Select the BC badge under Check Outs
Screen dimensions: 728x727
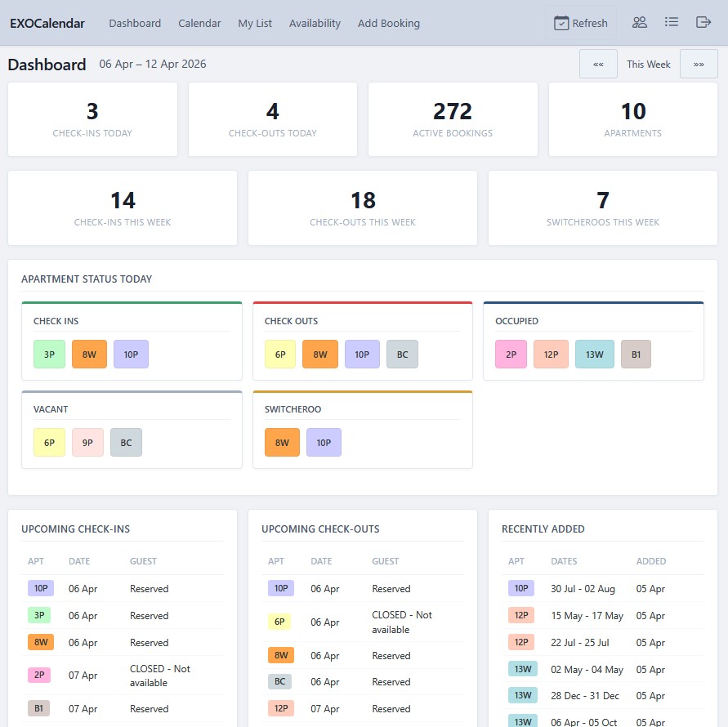click(x=402, y=354)
